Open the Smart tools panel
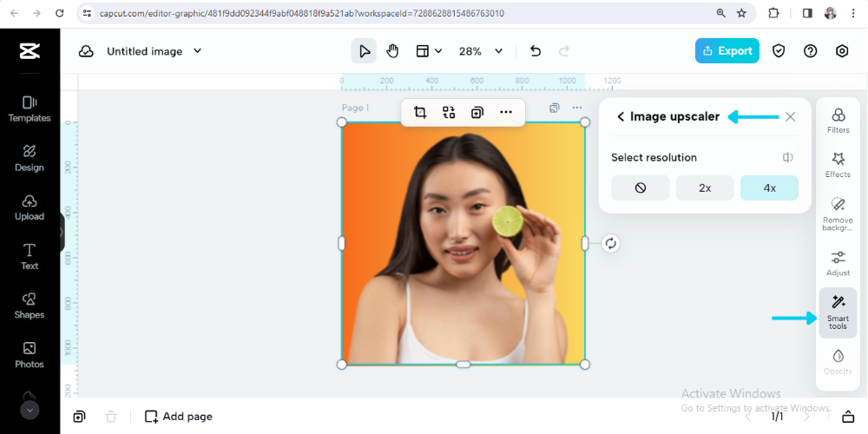 pos(838,312)
